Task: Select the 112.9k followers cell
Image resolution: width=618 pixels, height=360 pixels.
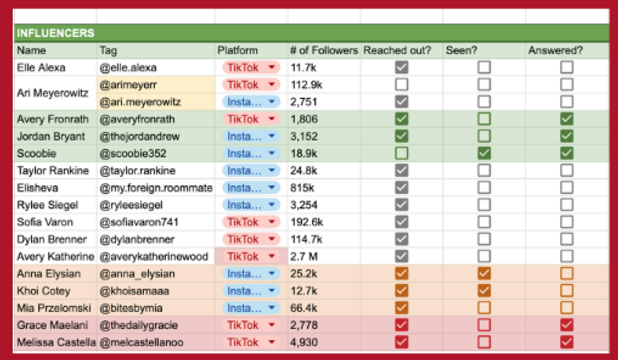Action: click(x=324, y=84)
